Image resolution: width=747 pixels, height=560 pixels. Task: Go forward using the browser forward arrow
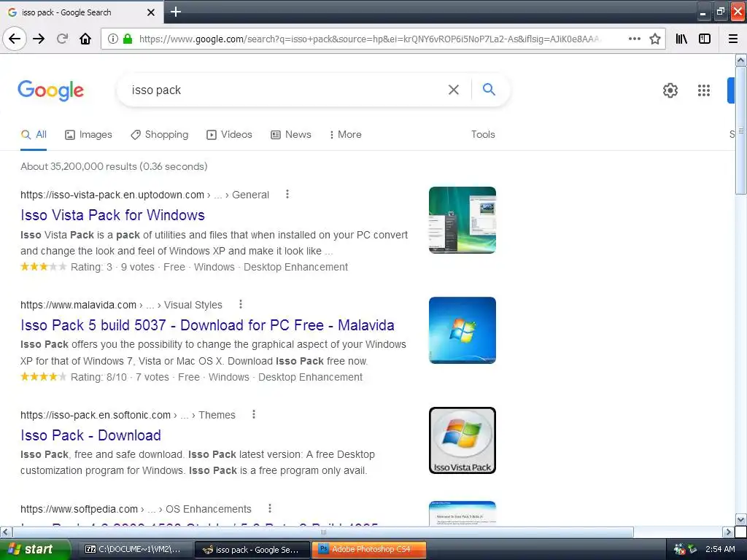39,39
